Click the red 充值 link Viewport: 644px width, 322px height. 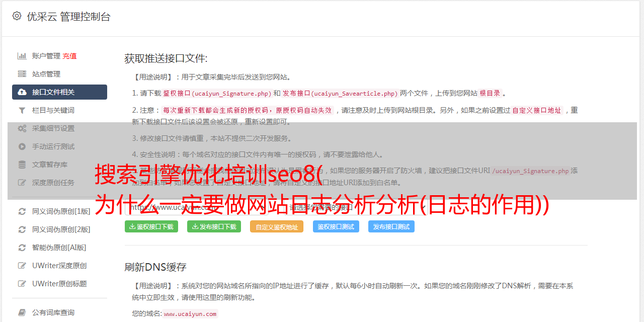[70, 56]
